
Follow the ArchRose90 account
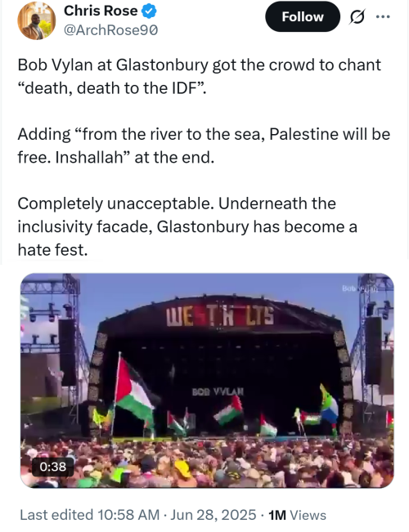[x=303, y=16]
